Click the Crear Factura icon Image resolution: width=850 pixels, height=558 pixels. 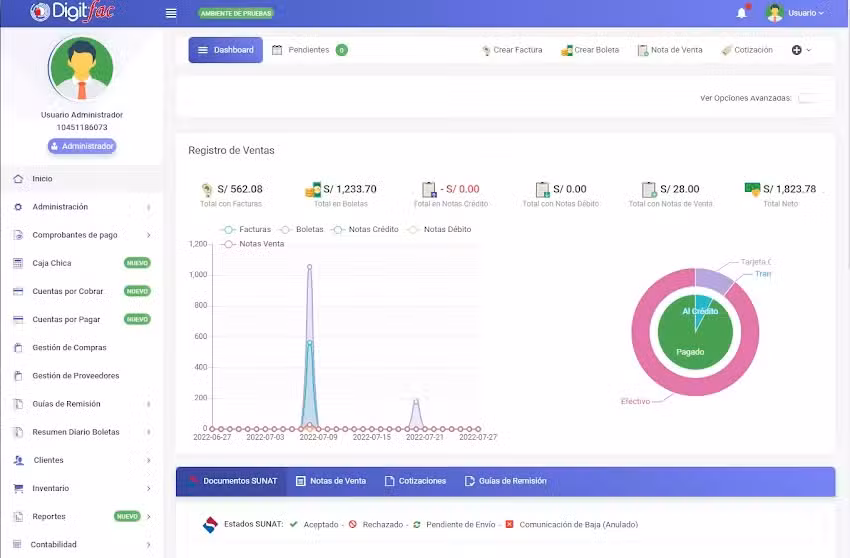pyautogui.click(x=487, y=50)
